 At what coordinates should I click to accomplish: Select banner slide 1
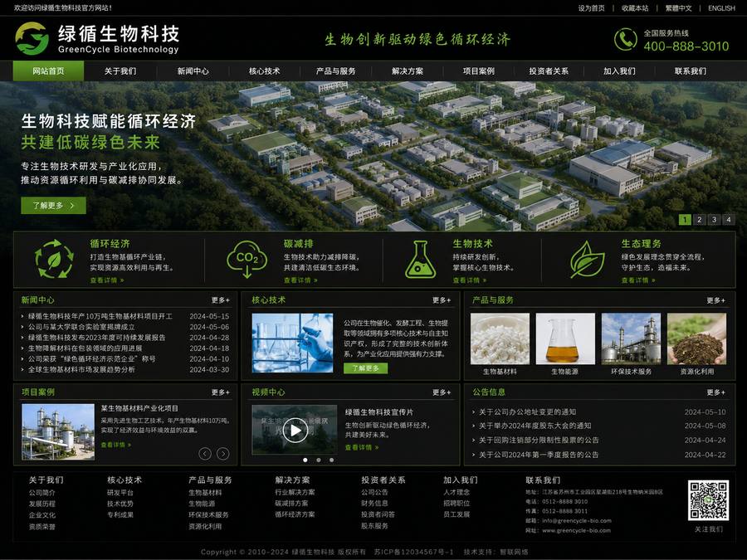pyautogui.click(x=685, y=220)
